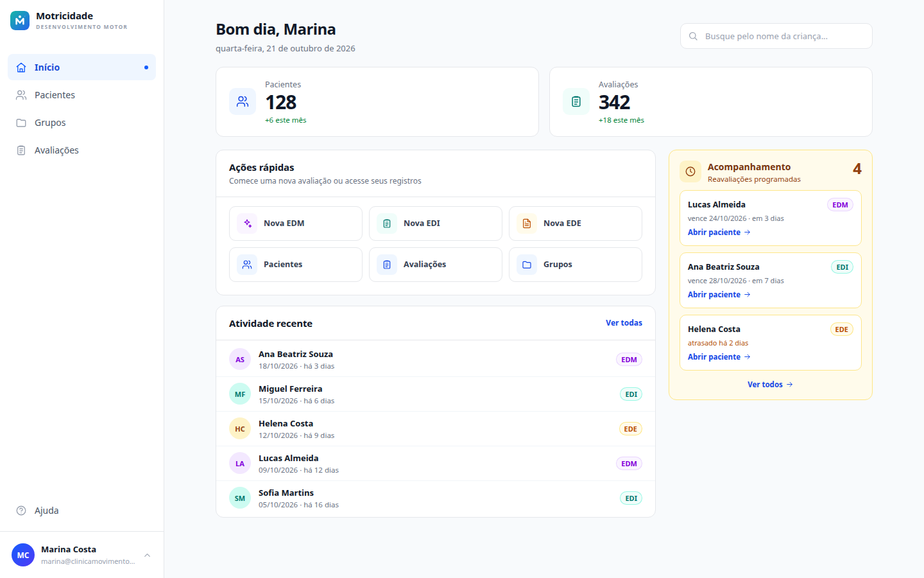Open Abrir paciente for Helena Costa
Screen dimensions: 924x578
click(x=719, y=357)
